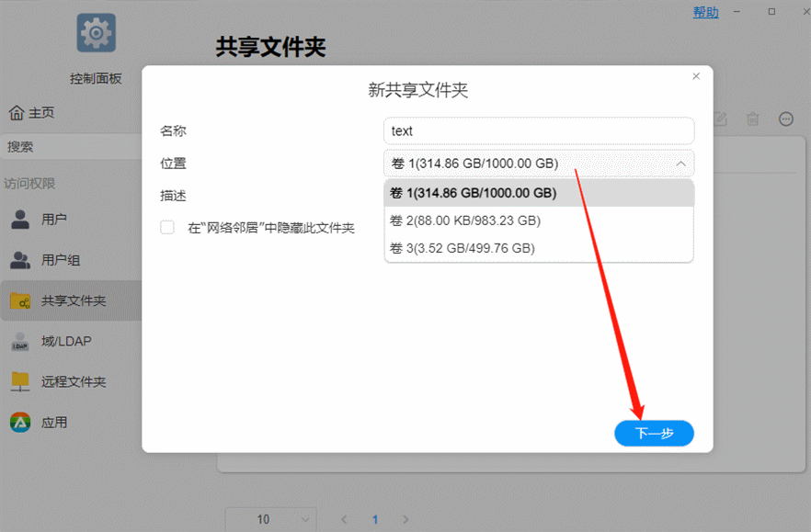Viewport: 811px width, 532px height.
Task: Open the 远程文件夹 remote folder section
Action: 71,381
